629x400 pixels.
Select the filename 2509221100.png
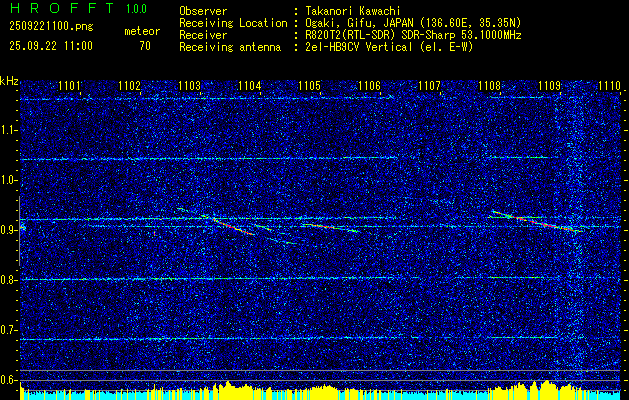click(x=51, y=27)
